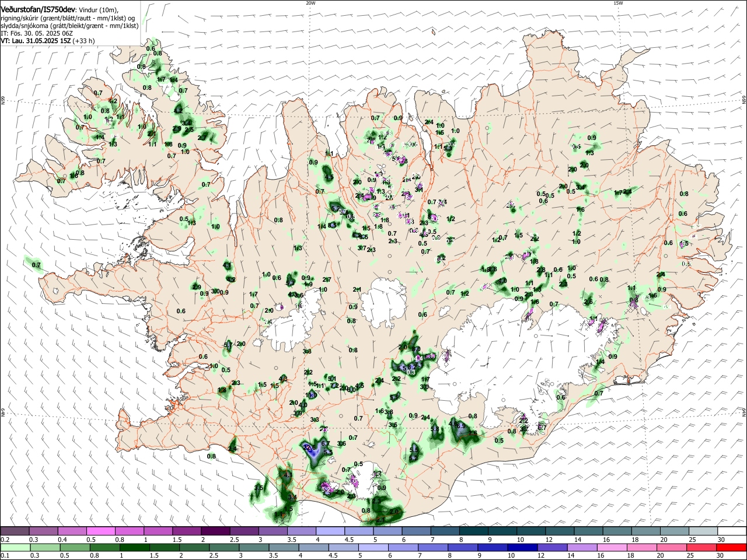
Task: Pick the grey-teal 16 swatch in upper legend
Action: click(x=617, y=531)
